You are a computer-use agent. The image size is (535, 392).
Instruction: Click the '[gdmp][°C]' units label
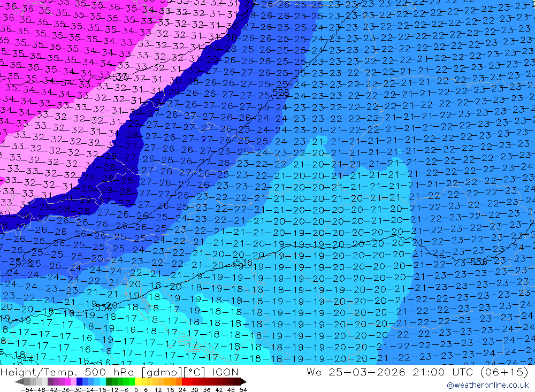coord(174,372)
